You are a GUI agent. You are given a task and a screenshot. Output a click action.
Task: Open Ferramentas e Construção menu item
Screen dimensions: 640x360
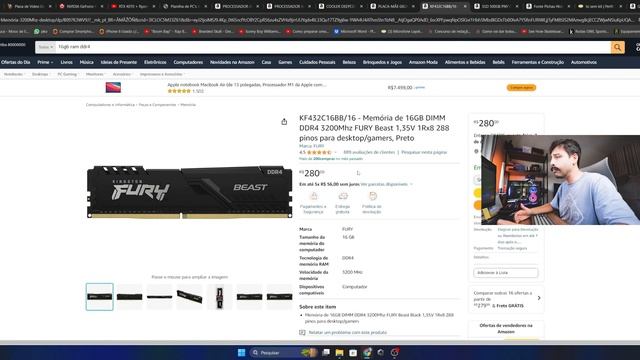pos(538,62)
